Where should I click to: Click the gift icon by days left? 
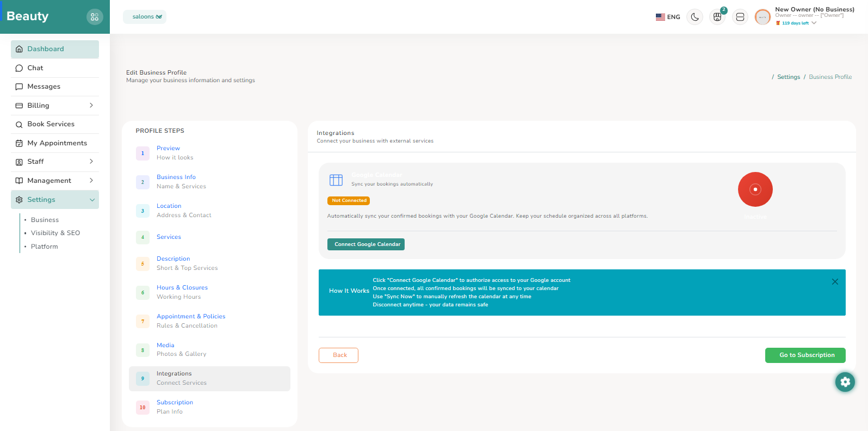pyautogui.click(x=778, y=23)
